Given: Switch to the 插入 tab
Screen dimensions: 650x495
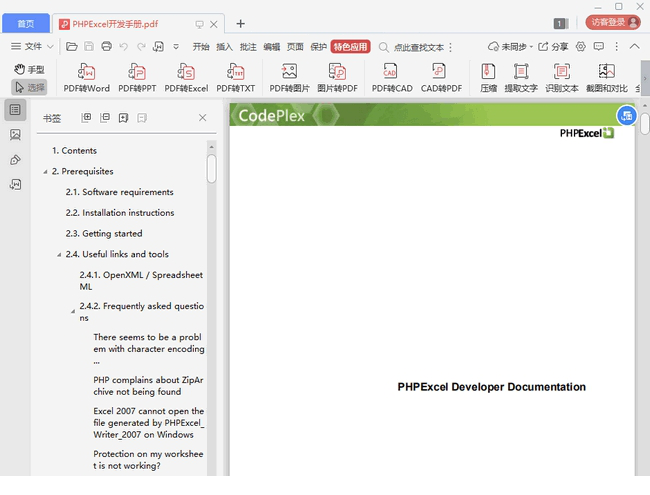Looking at the screenshot, I should (224, 47).
